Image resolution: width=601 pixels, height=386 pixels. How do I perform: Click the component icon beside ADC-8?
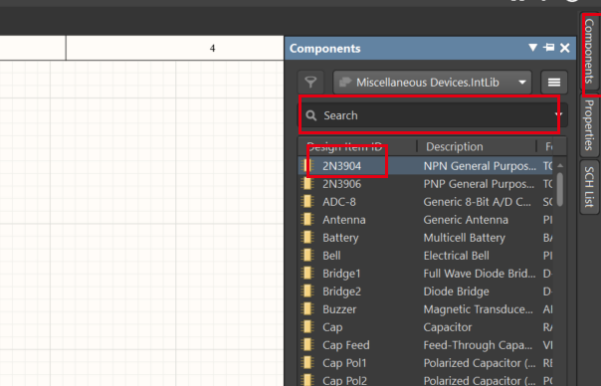pos(308,202)
